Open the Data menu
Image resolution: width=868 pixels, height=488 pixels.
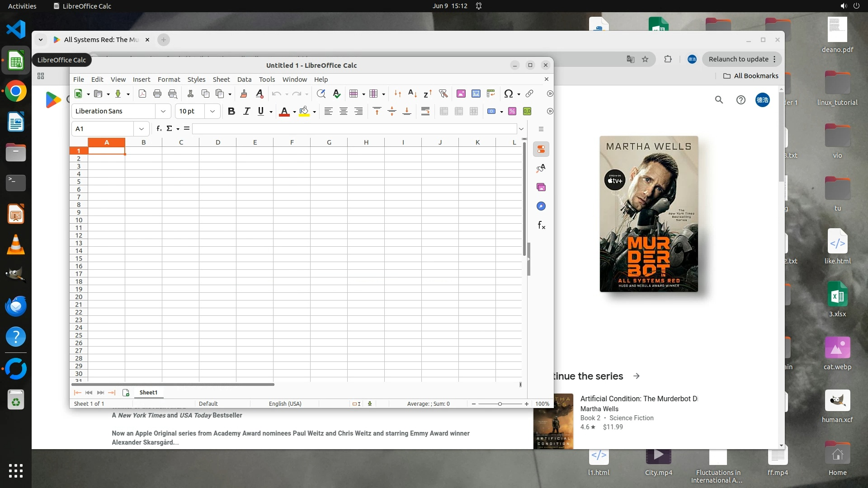tap(244, 79)
